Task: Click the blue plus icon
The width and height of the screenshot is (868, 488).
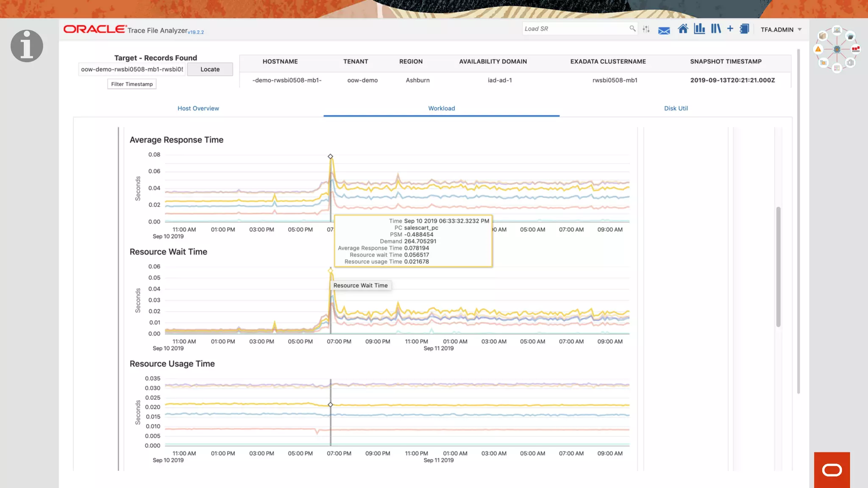Action: tap(730, 28)
